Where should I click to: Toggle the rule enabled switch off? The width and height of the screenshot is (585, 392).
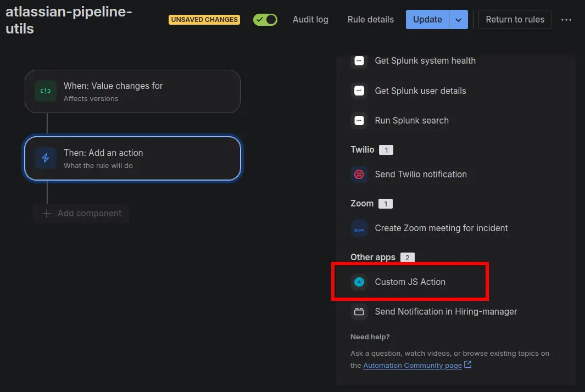point(265,20)
